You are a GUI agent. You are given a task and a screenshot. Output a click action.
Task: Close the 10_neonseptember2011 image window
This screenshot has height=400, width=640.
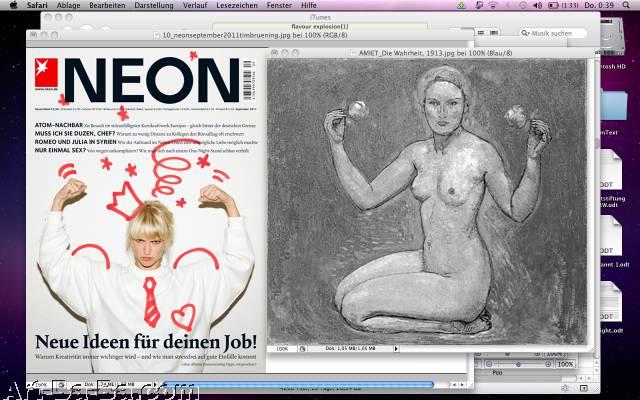(x=33, y=35)
